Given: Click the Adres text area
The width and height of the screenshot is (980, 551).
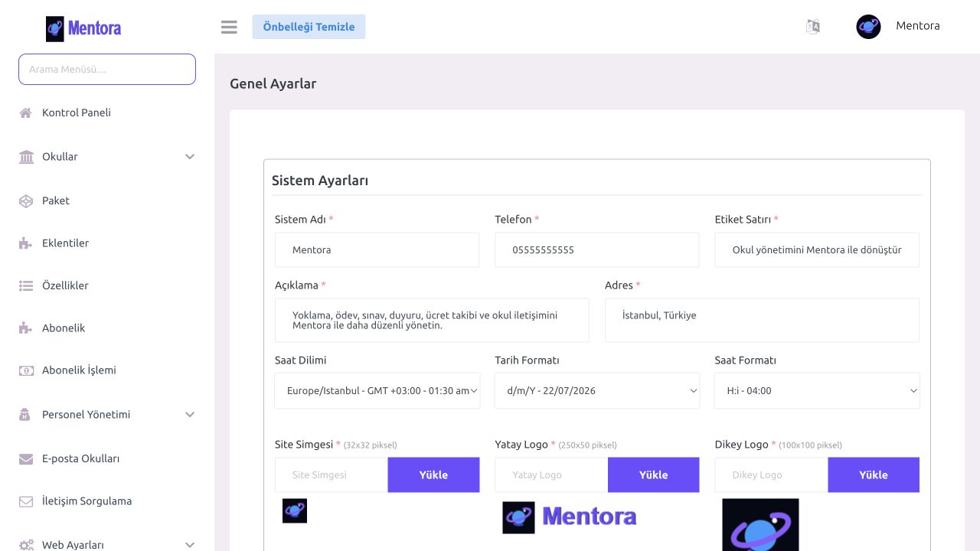Looking at the screenshot, I should coord(762,320).
